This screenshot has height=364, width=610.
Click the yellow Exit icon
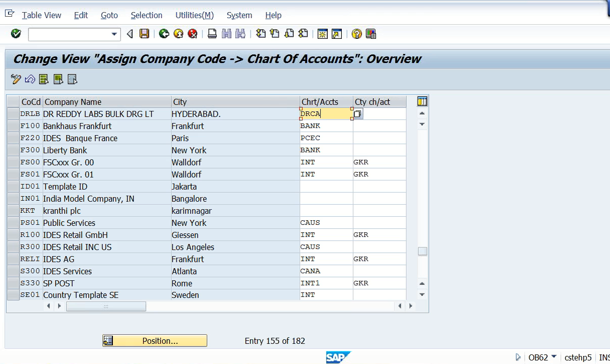[178, 34]
